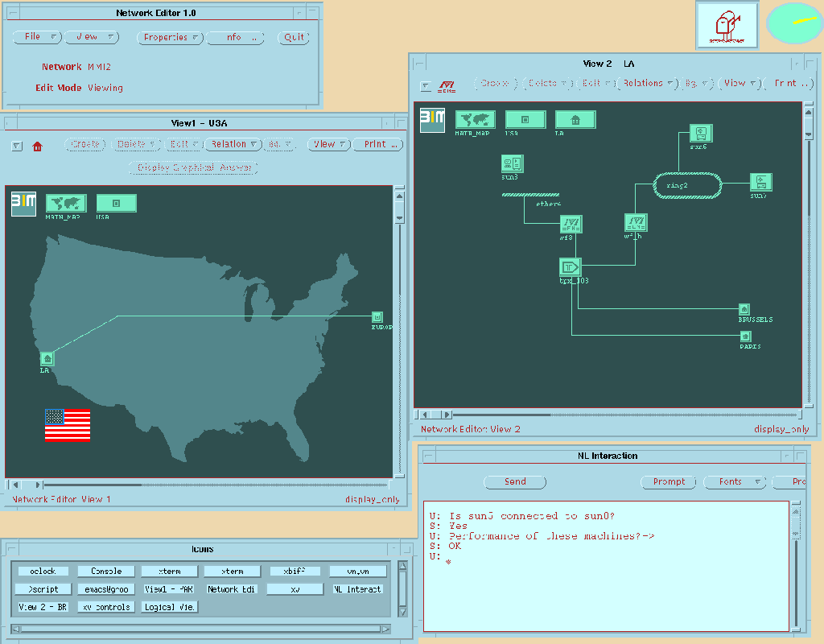Click the American flag image on map
This screenshot has width=824, height=644.
tap(68, 425)
